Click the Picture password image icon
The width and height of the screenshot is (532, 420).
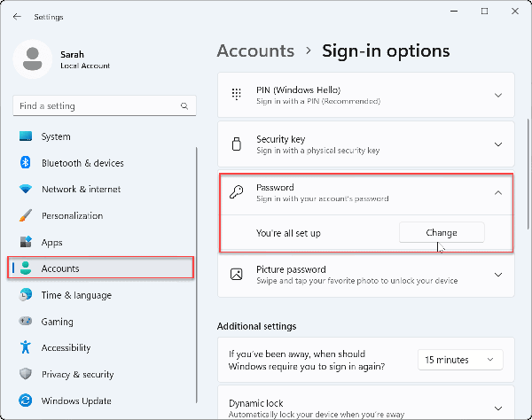[x=236, y=275]
